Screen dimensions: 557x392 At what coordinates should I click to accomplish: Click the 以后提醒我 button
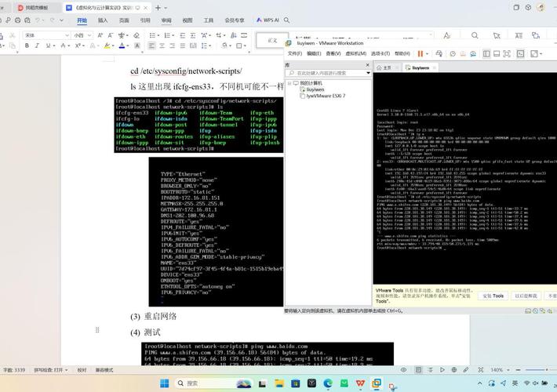pyautogui.click(x=526, y=296)
